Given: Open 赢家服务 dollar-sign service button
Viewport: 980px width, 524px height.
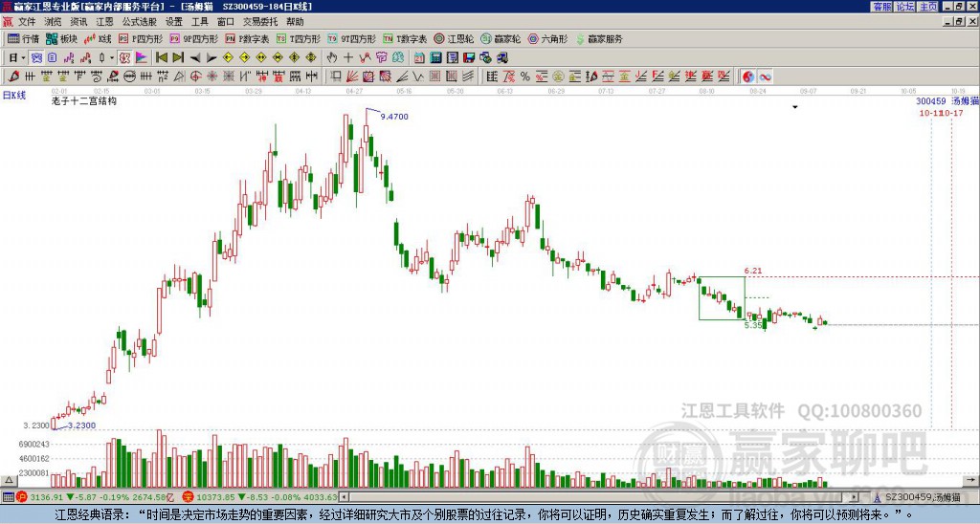Looking at the screenshot, I should pyautogui.click(x=599, y=38).
